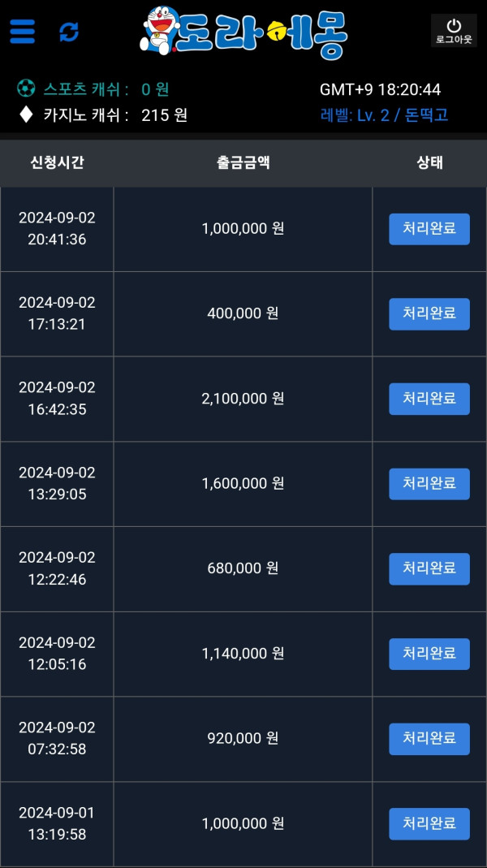Select the 스포츠 캐쉬 balance label
This screenshot has width=487, height=868.
(85, 89)
